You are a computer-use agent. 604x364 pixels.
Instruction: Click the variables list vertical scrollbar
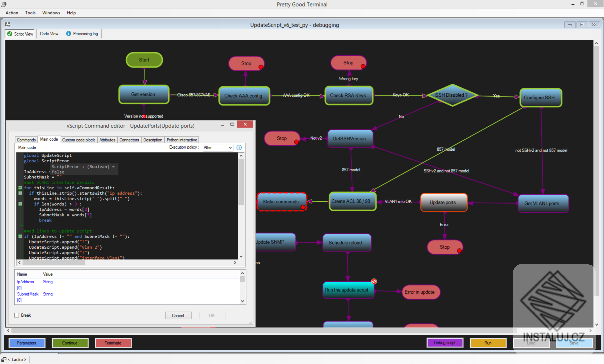pos(242,287)
